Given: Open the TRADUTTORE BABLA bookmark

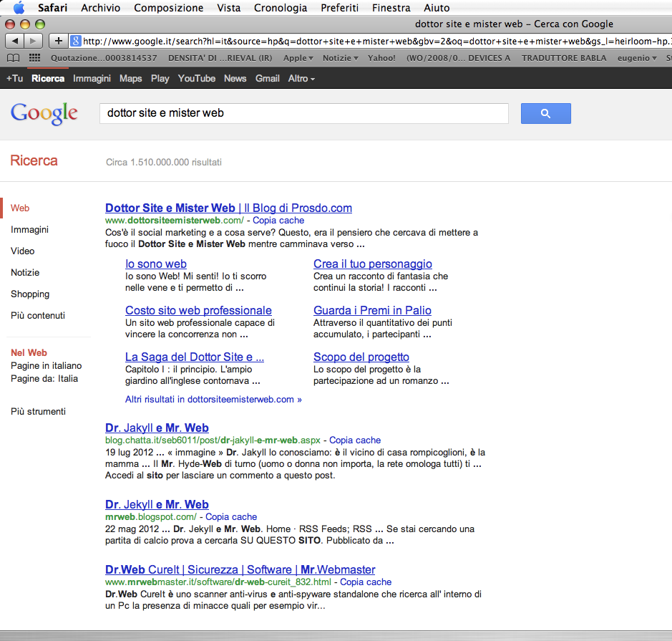Looking at the screenshot, I should click(563, 58).
